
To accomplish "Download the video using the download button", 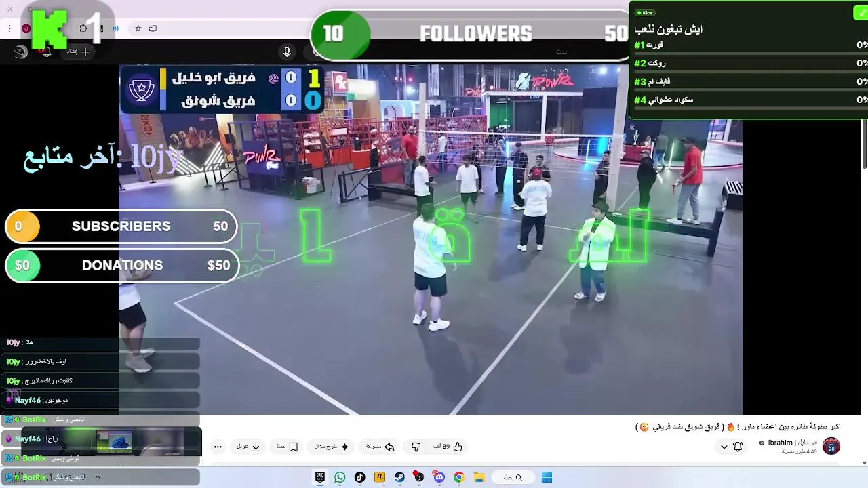I will tap(249, 447).
